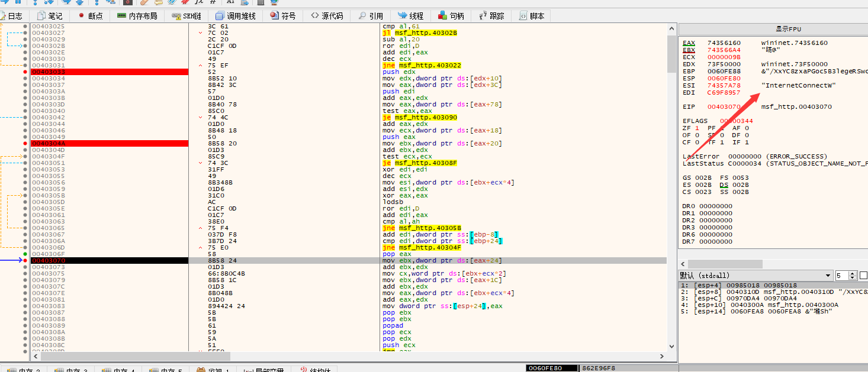
Task: Switch to the 笔记 notes tab
Action: click(x=50, y=16)
